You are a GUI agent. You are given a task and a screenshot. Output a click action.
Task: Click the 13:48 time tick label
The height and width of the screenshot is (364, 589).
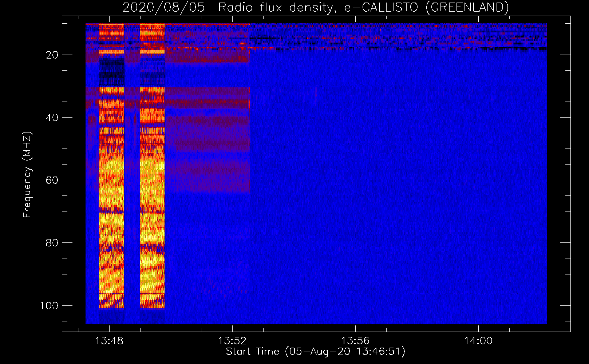tap(109, 341)
